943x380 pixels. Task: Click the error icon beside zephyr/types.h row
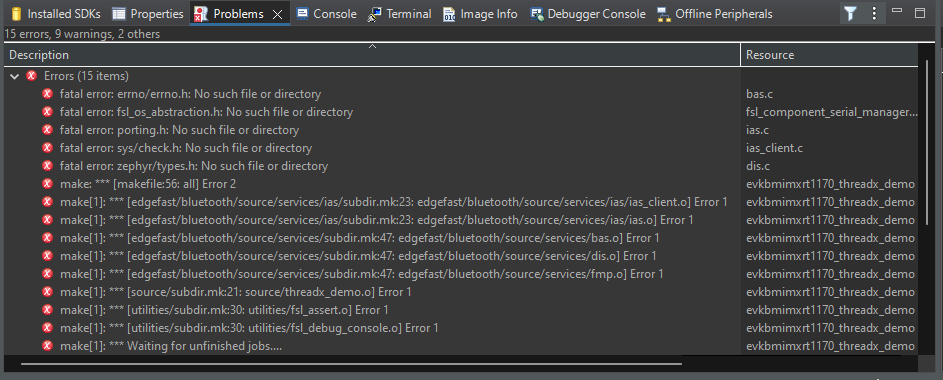click(48, 166)
